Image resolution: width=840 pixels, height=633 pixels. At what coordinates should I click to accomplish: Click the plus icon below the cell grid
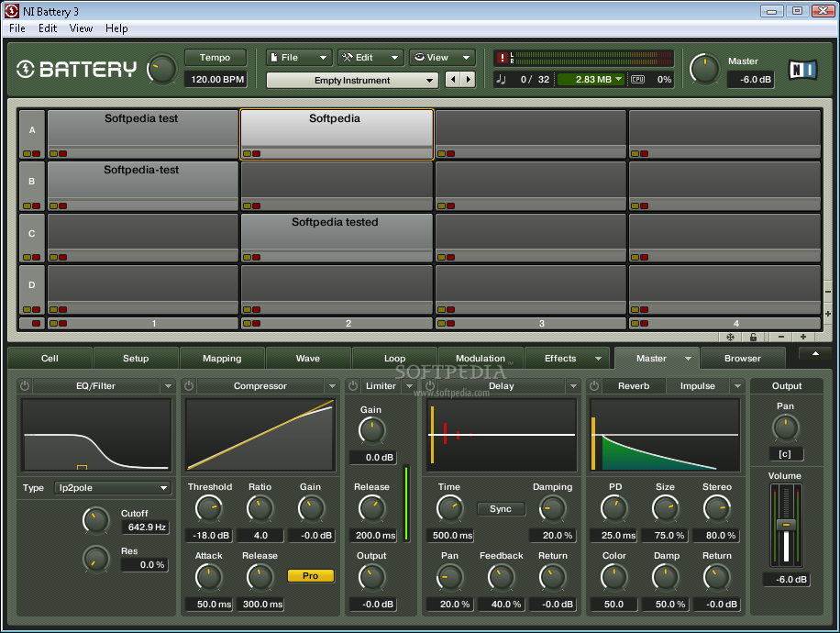click(x=803, y=337)
